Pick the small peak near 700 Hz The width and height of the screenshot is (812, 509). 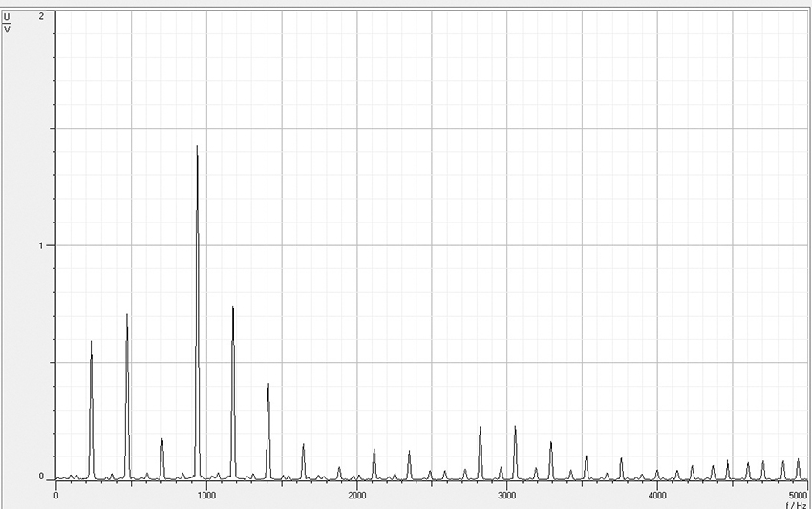[x=161, y=441]
